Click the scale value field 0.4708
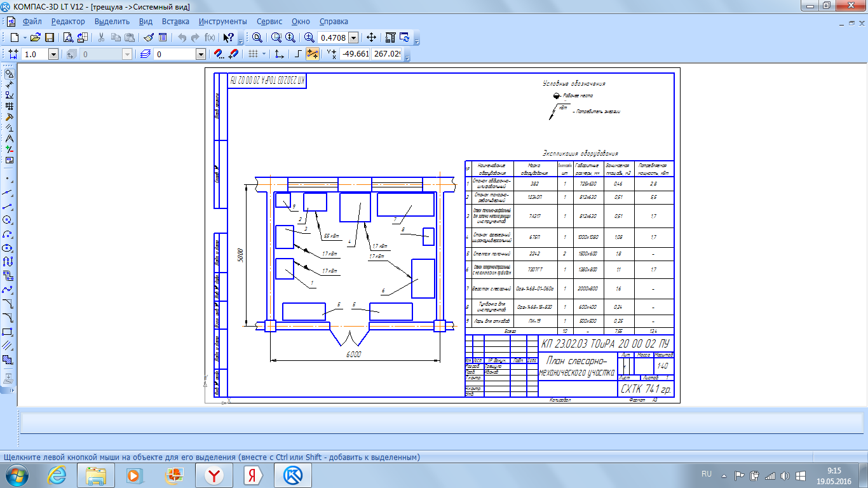 333,37
